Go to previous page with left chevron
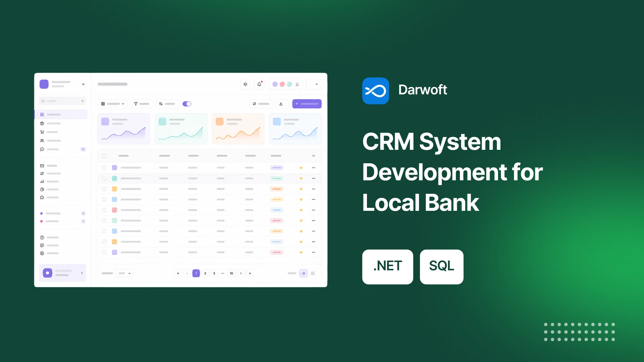Screen dimensions: 644x362 (x=187, y=274)
